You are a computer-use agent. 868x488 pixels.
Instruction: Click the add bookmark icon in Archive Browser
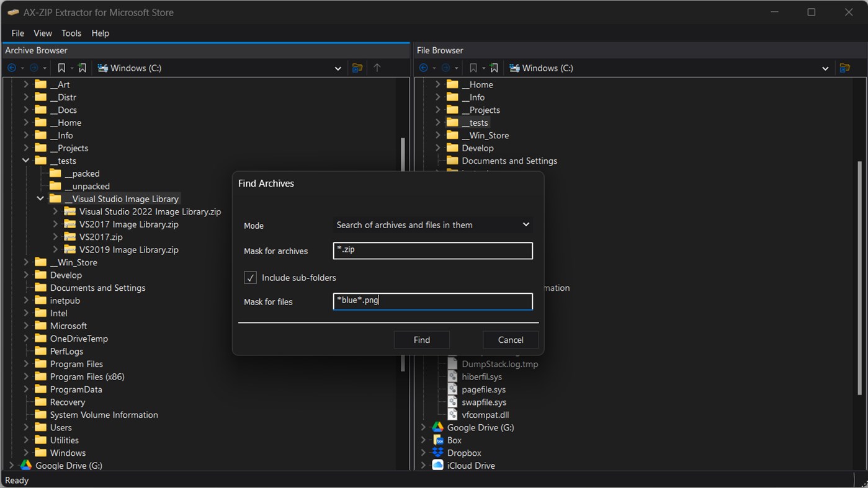point(83,68)
